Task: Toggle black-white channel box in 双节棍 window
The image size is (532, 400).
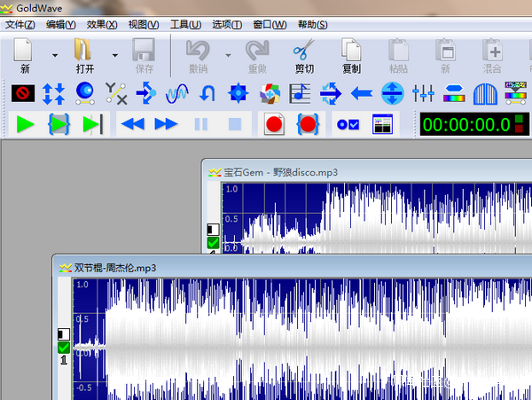Action: pos(64,333)
